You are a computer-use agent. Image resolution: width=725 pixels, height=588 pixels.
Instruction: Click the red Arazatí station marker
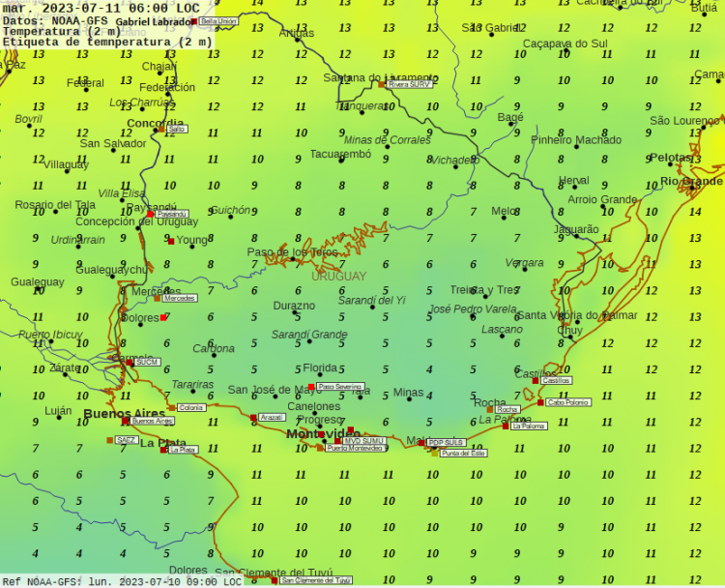click(253, 418)
